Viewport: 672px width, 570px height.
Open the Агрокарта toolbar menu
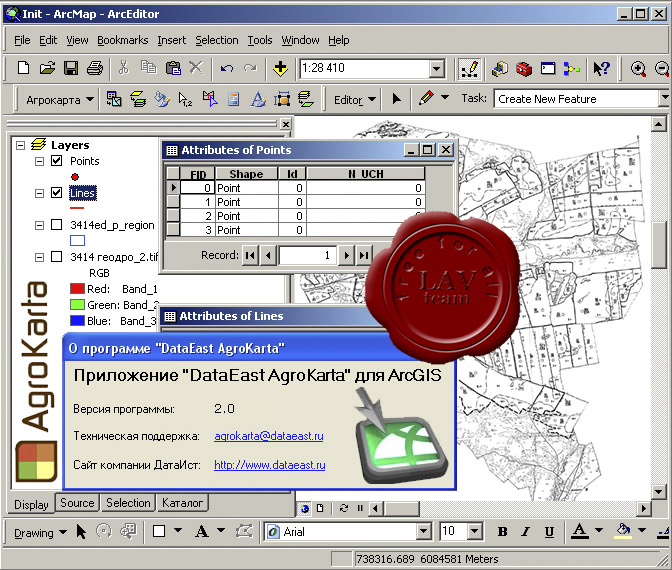[59, 100]
